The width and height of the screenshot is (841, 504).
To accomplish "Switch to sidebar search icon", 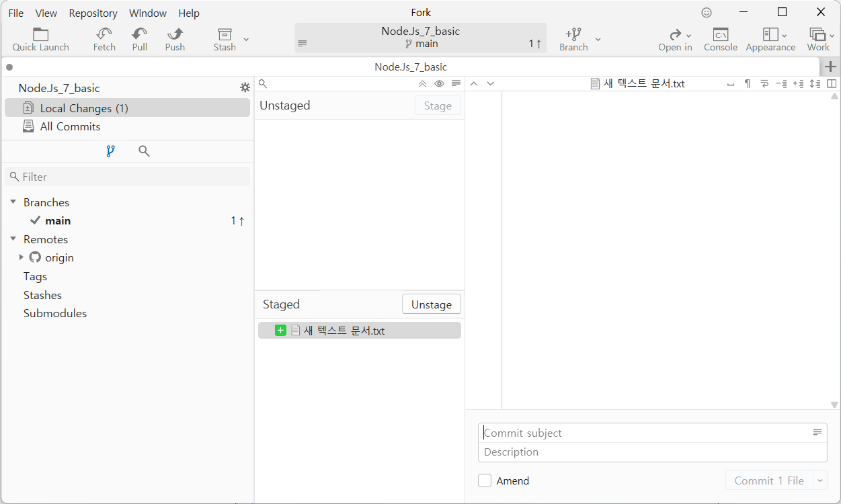I will coord(144,151).
